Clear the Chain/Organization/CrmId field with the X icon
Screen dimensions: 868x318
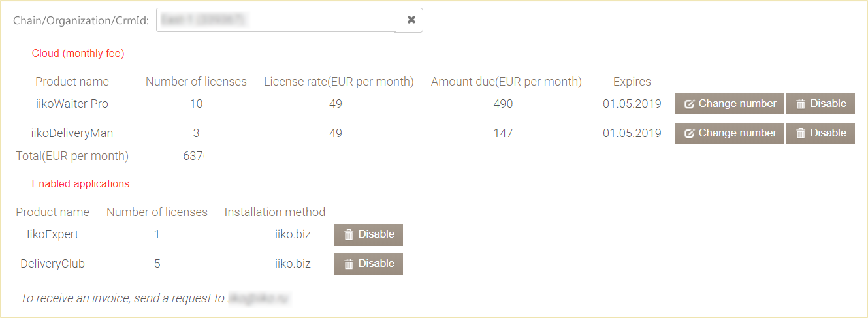411,20
